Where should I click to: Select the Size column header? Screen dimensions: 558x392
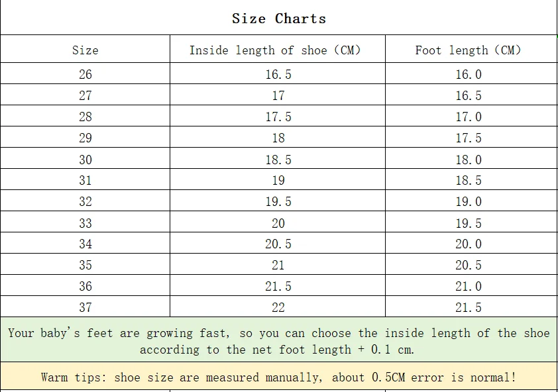point(85,50)
